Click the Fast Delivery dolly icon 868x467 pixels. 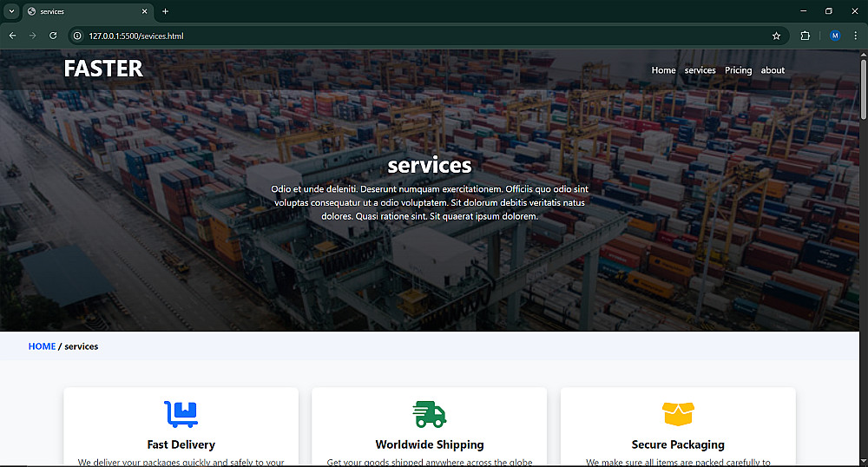click(x=181, y=414)
